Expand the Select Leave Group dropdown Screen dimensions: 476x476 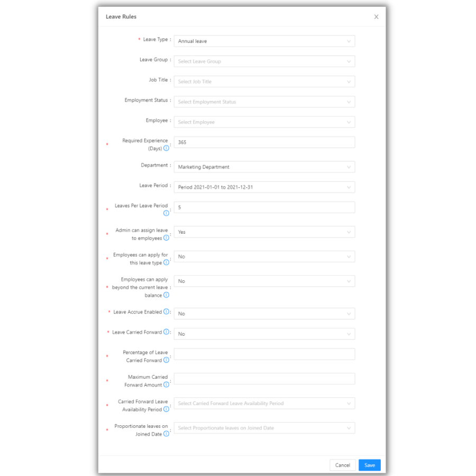[x=264, y=61]
